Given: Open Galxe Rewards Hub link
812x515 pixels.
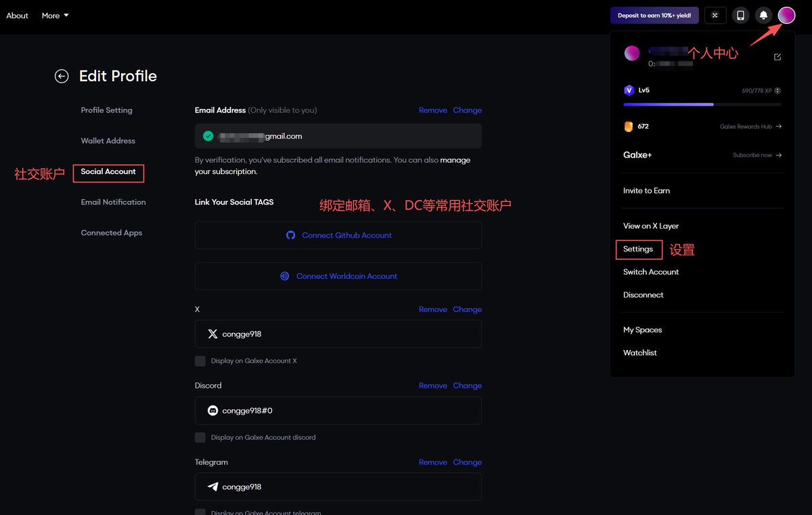Looking at the screenshot, I should 750,127.
